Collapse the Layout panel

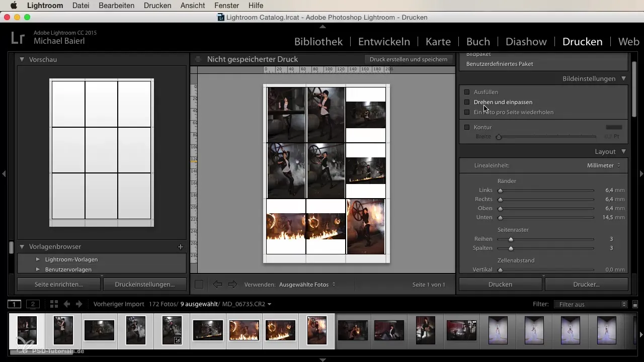pos(624,151)
